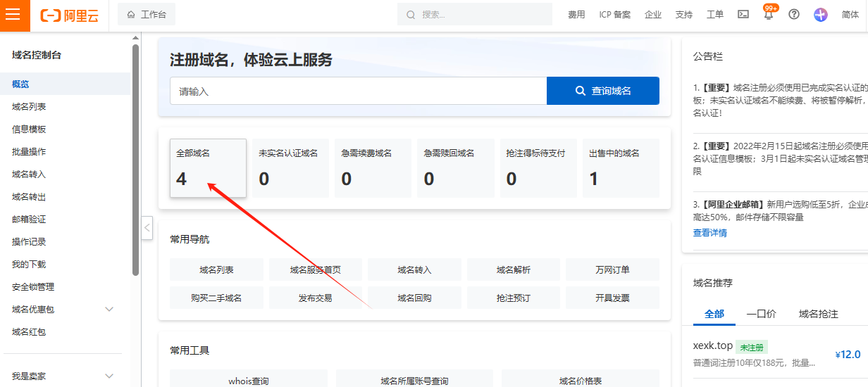The width and height of the screenshot is (868, 387).
Task: Click the domain name input field
Action: pyautogui.click(x=358, y=91)
